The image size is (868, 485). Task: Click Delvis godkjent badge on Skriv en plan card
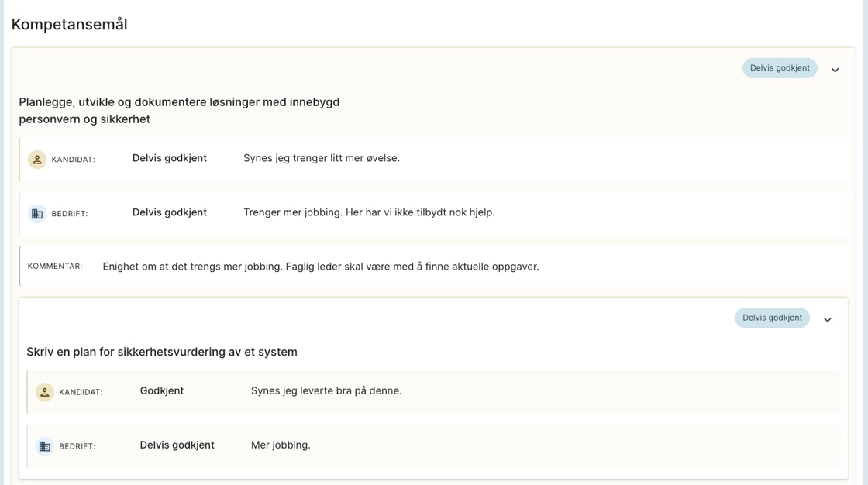click(x=772, y=318)
